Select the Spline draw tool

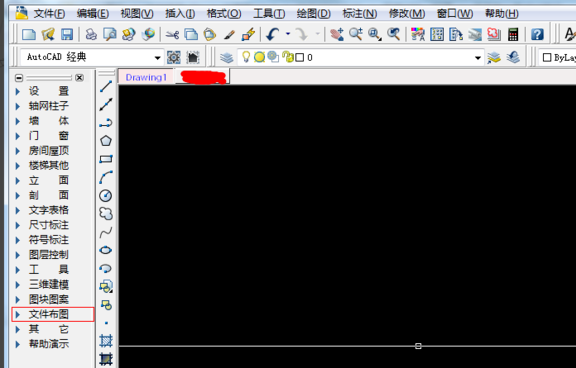pyautogui.click(x=106, y=232)
